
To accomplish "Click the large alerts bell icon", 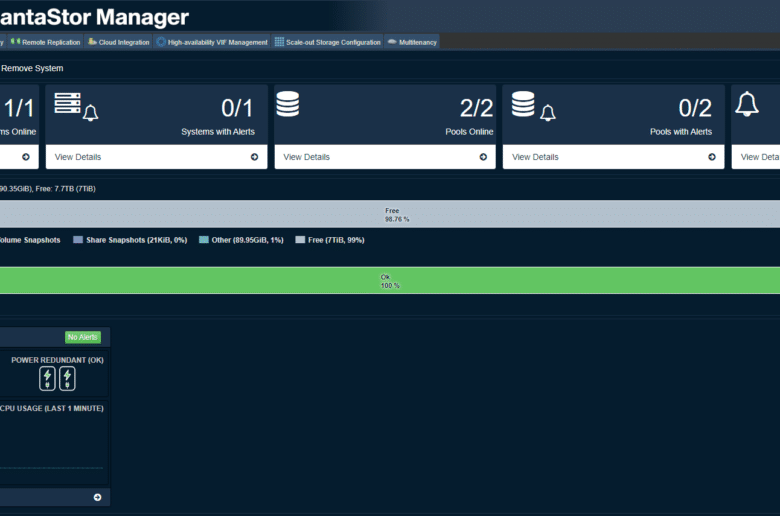I will point(747,104).
